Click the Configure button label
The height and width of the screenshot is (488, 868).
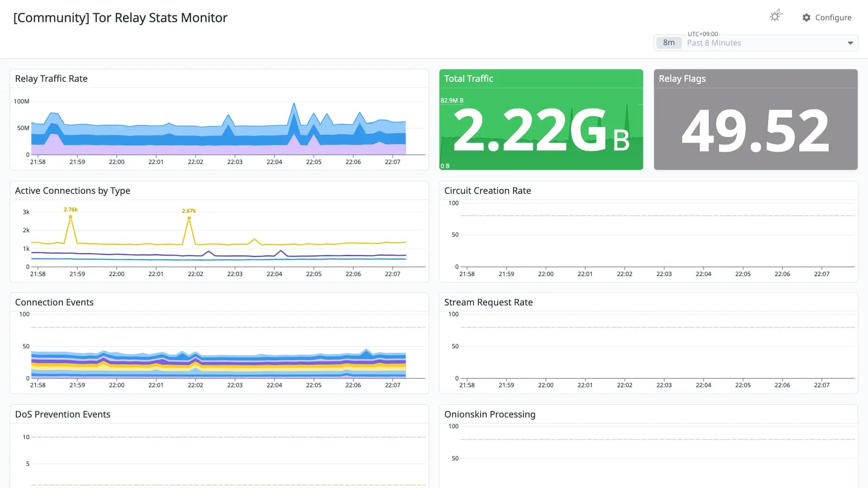833,18
